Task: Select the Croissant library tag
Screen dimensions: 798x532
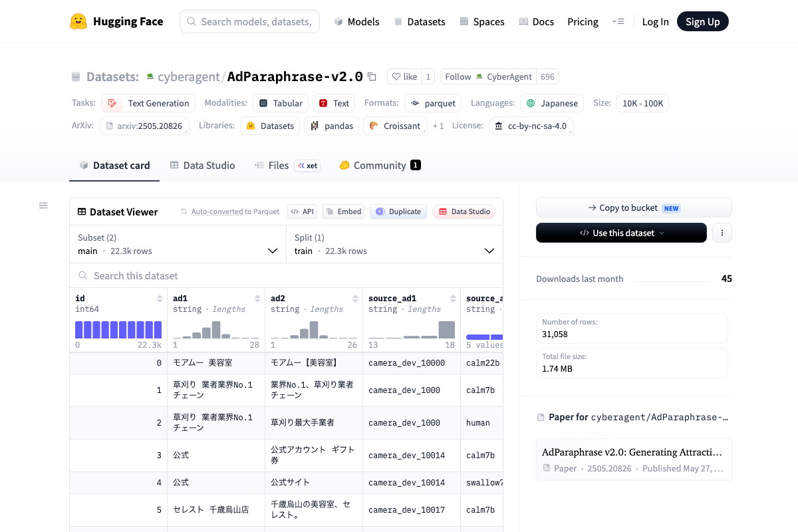Action: point(395,126)
